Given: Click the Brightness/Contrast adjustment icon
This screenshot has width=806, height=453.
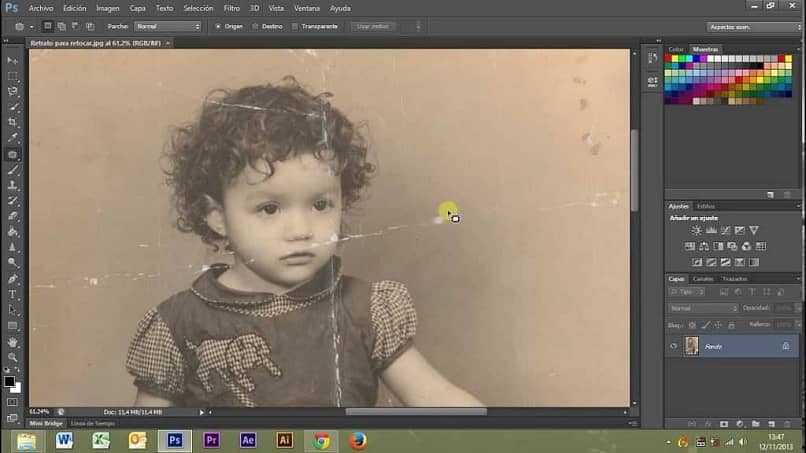Looking at the screenshot, I should coord(696,230).
